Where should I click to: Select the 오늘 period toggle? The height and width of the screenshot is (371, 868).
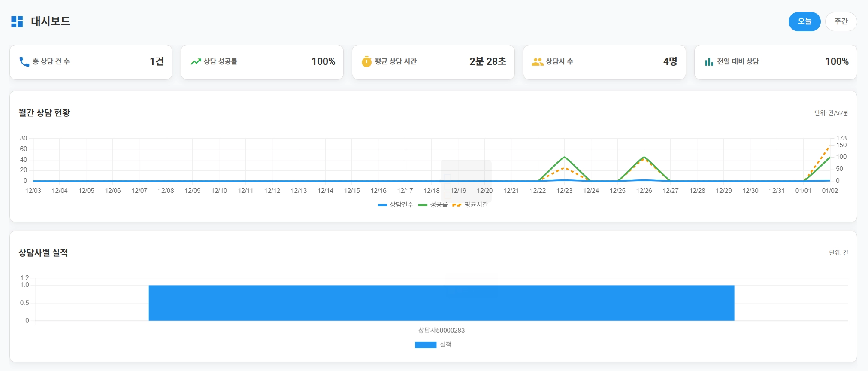click(804, 21)
